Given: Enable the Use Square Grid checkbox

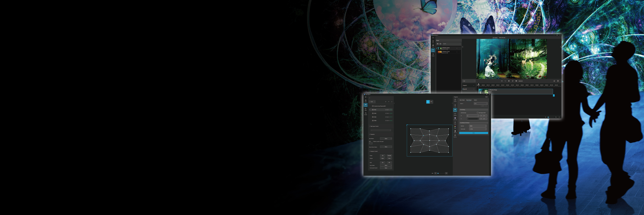Looking at the screenshot, I should coord(478,113).
